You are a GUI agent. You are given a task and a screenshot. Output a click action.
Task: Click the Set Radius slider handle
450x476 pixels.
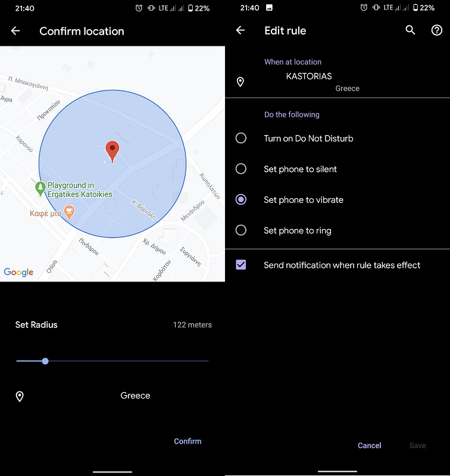[x=45, y=361]
